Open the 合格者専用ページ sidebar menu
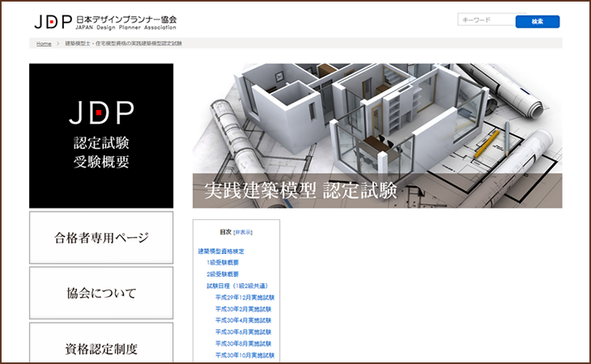Screen dimensions: 591x364 pyautogui.click(x=101, y=238)
